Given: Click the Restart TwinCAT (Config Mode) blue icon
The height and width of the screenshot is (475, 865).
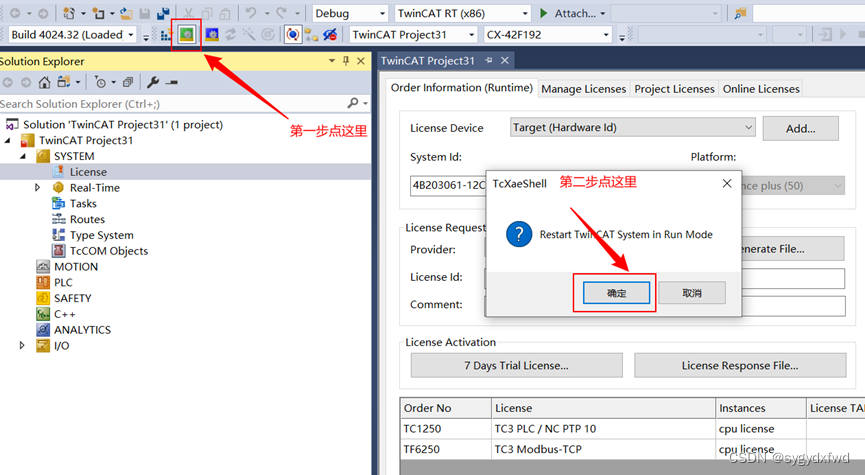Looking at the screenshot, I should (212, 35).
